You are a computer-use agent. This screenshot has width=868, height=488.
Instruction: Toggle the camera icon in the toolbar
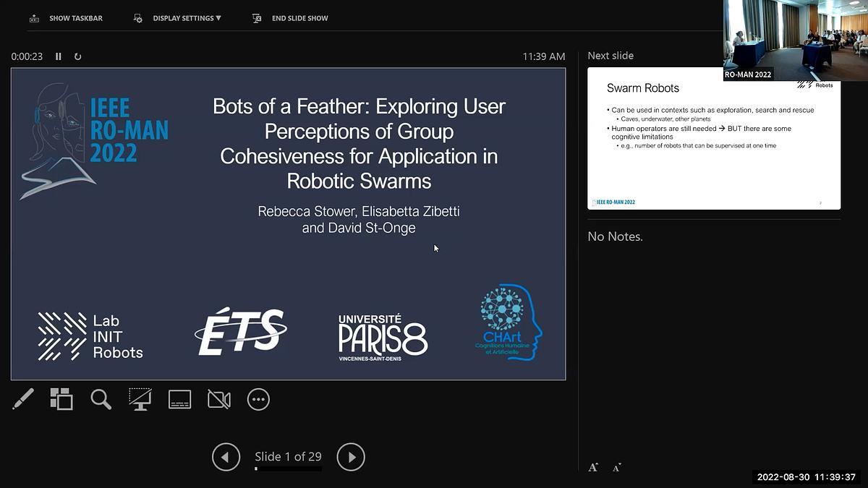(219, 399)
